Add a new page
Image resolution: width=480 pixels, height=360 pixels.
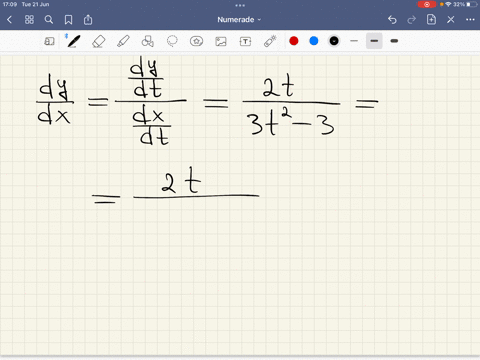(x=431, y=20)
